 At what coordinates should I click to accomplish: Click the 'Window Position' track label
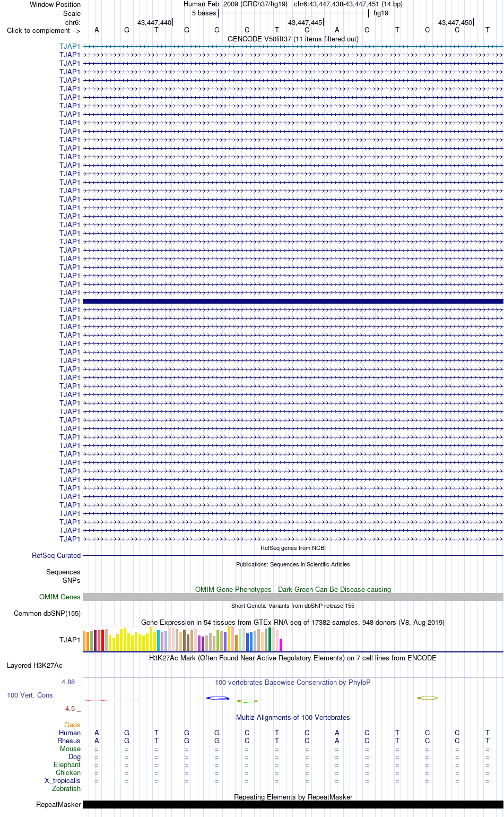click(x=55, y=4)
